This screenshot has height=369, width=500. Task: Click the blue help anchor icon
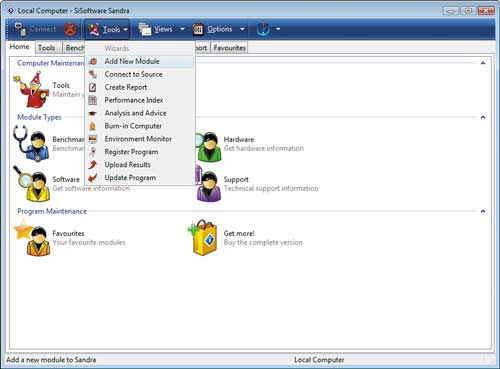[263, 29]
